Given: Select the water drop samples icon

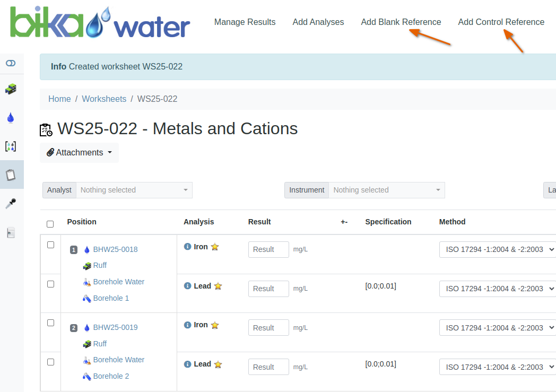Looking at the screenshot, I should pos(11,117).
